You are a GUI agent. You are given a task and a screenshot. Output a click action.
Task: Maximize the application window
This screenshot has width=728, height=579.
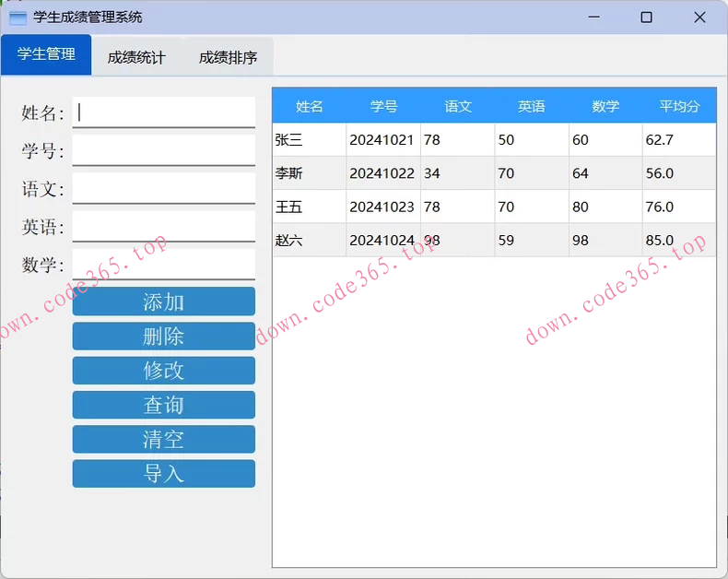pyautogui.click(x=646, y=18)
